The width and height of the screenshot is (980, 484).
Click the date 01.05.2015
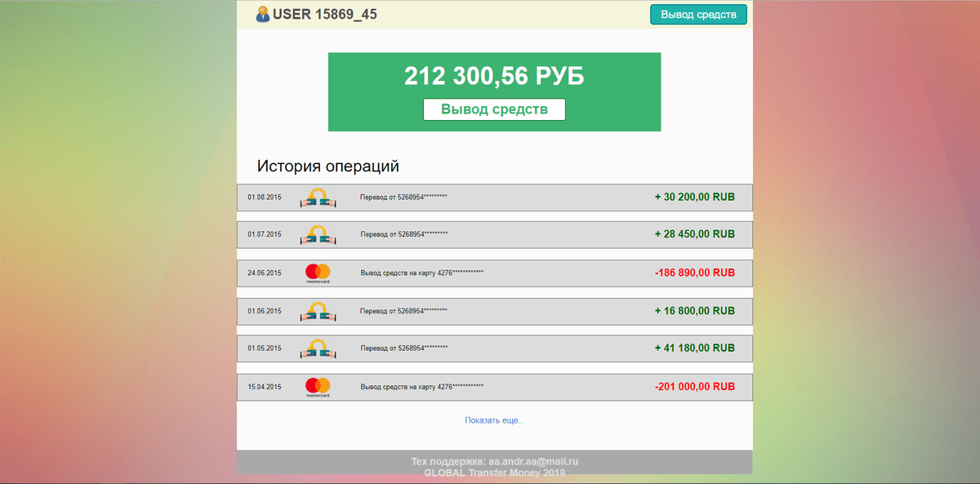[265, 349]
